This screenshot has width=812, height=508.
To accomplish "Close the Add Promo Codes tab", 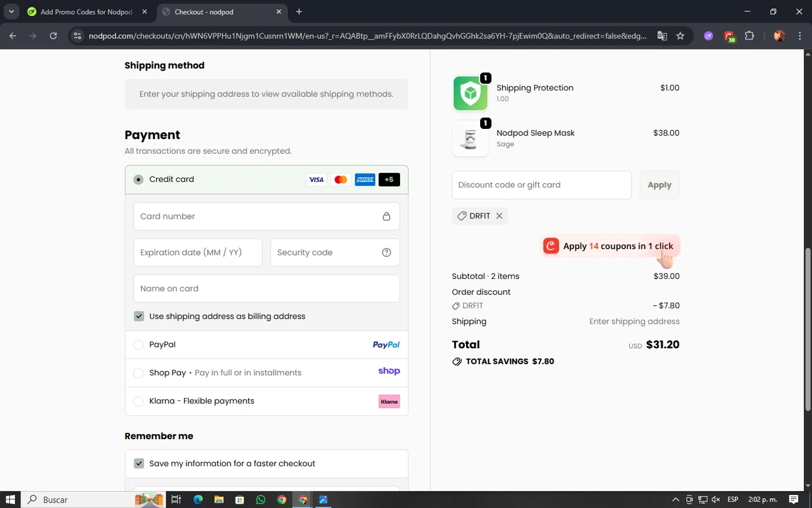I will click(145, 11).
